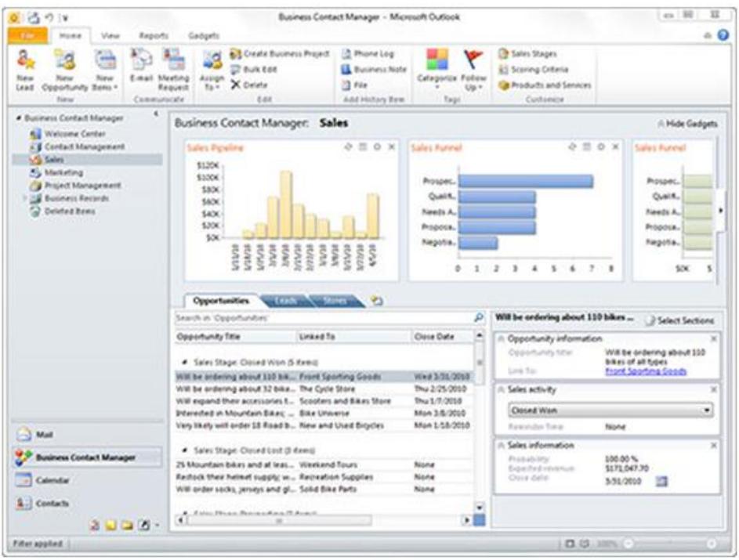Focus the Search in Opportunities field

[x=324, y=318]
